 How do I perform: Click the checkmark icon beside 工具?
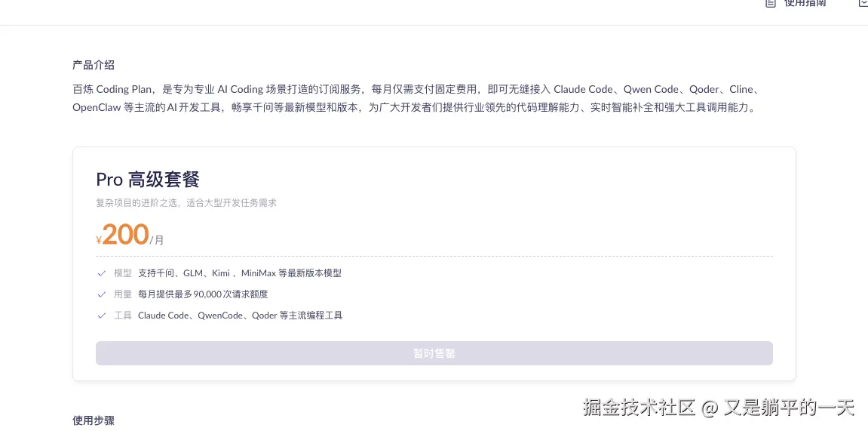tap(101, 316)
